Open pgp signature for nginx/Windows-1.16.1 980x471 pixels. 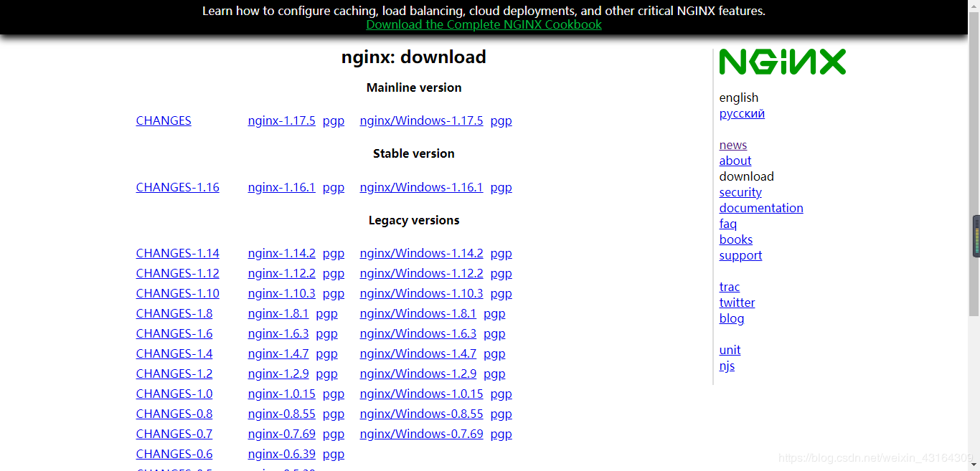tap(501, 187)
